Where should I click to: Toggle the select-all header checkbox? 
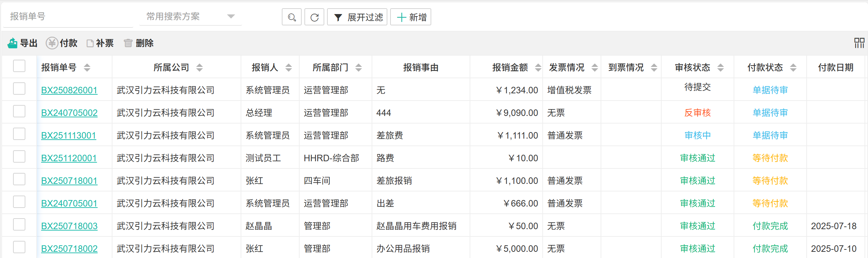19,66
